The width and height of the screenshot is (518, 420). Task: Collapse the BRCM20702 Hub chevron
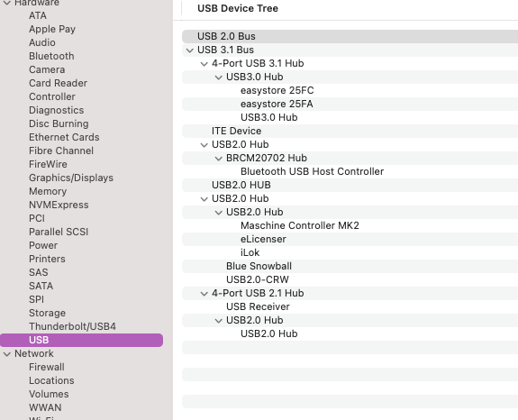[x=218, y=159]
